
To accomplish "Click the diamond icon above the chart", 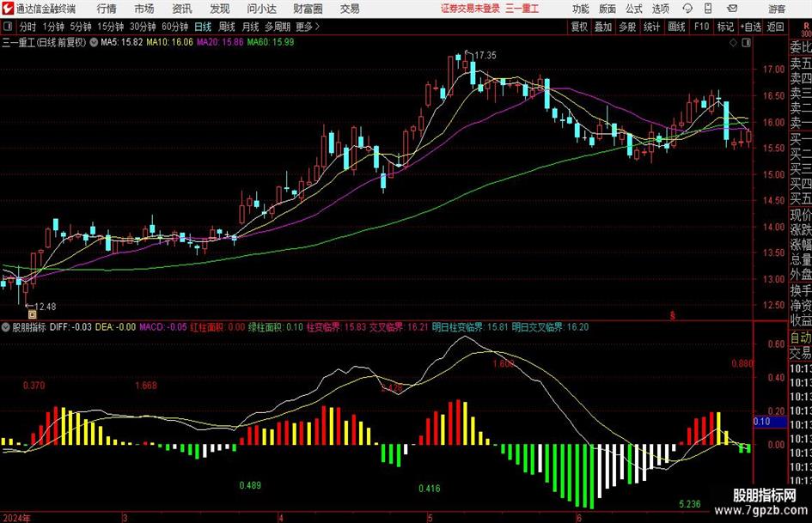I will pyautogui.click(x=733, y=42).
